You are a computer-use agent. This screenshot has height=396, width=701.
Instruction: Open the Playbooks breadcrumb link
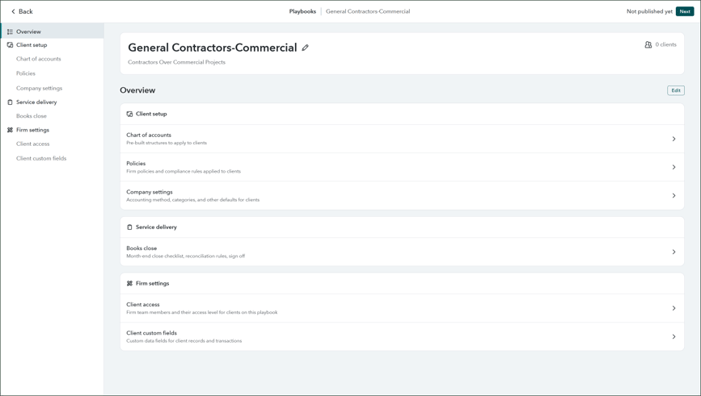[x=302, y=12]
